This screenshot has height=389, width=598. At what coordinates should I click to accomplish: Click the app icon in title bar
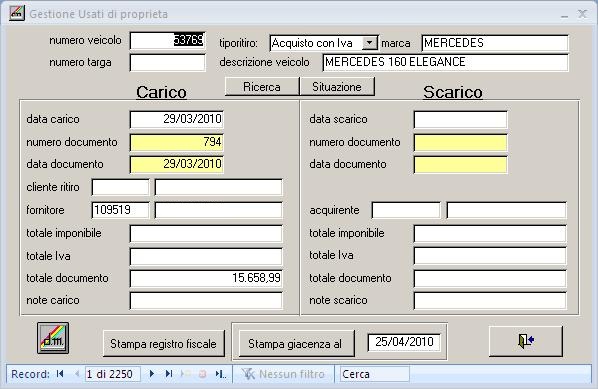[x=17, y=13]
